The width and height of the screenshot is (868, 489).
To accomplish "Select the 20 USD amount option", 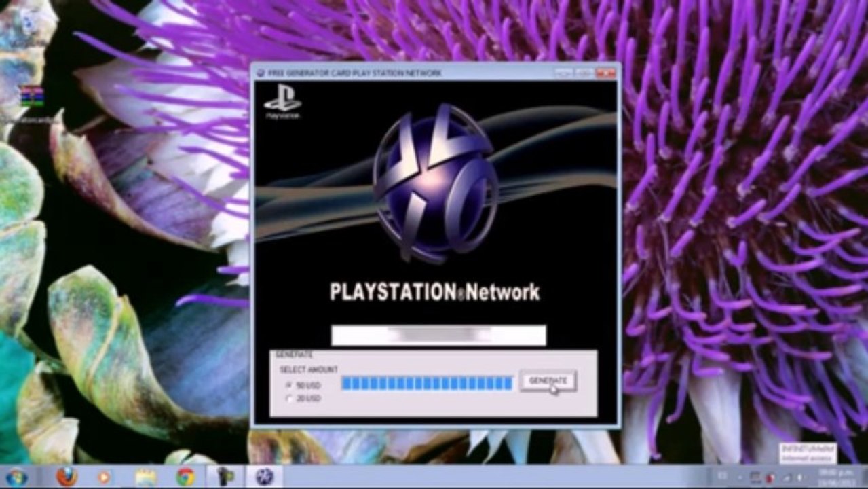I will 303,399.
